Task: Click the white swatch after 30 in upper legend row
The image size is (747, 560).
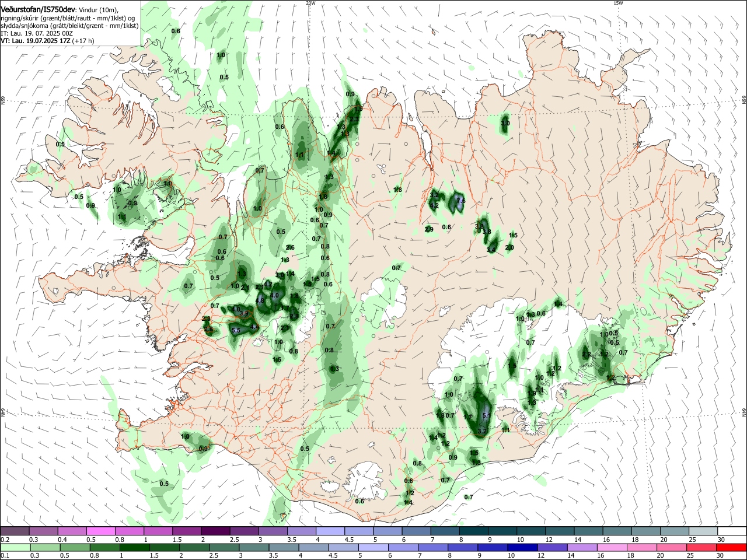Action: coord(732,531)
